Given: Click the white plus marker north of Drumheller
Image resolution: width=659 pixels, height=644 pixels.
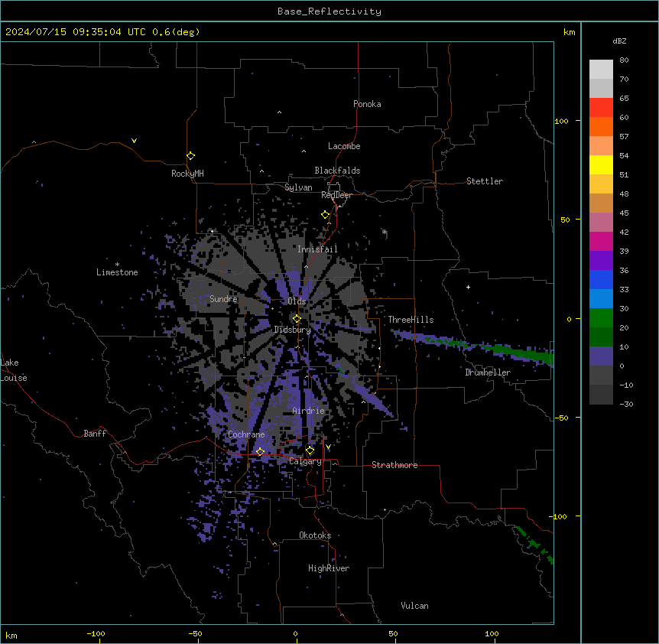Looking at the screenshot, I should (468, 287).
